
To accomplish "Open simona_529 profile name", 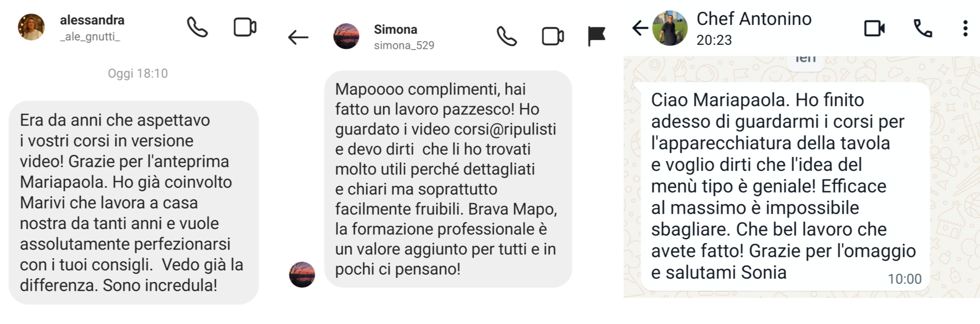I will pyautogui.click(x=404, y=45).
